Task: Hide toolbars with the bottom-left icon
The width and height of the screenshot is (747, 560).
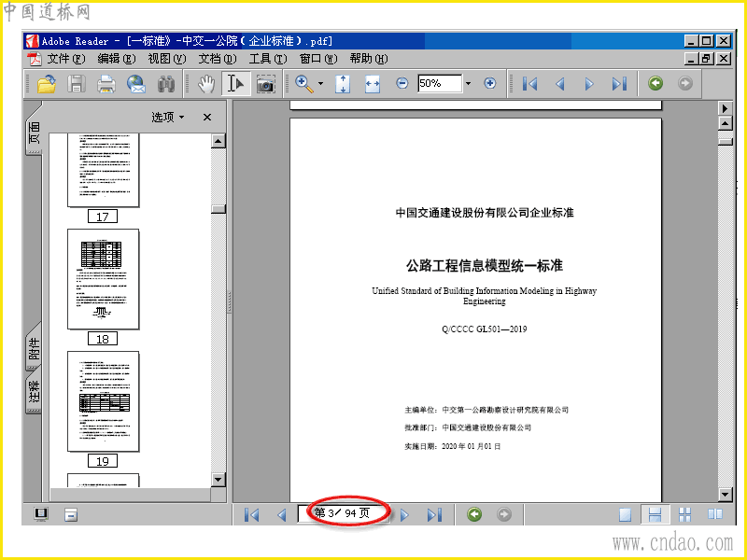Action: click(x=71, y=514)
